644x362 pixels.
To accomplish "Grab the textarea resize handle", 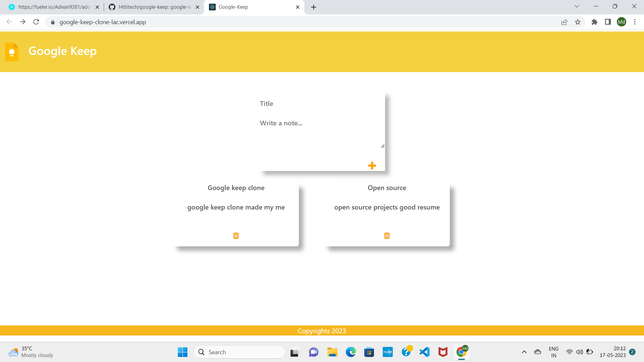I will pyautogui.click(x=383, y=146).
